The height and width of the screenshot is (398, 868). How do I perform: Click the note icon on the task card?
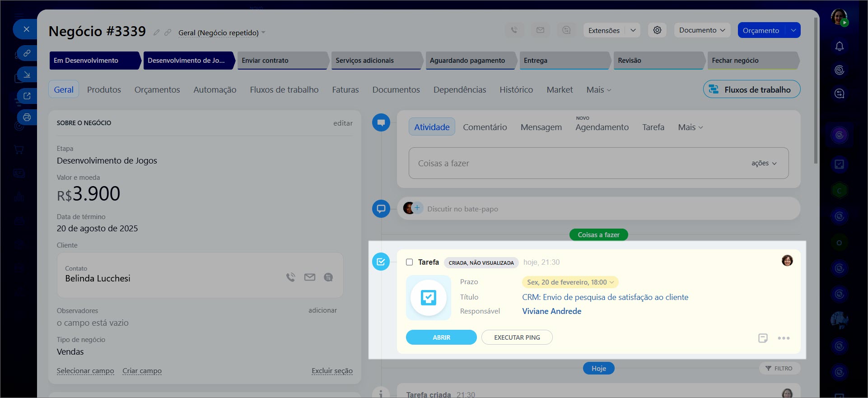pos(763,338)
